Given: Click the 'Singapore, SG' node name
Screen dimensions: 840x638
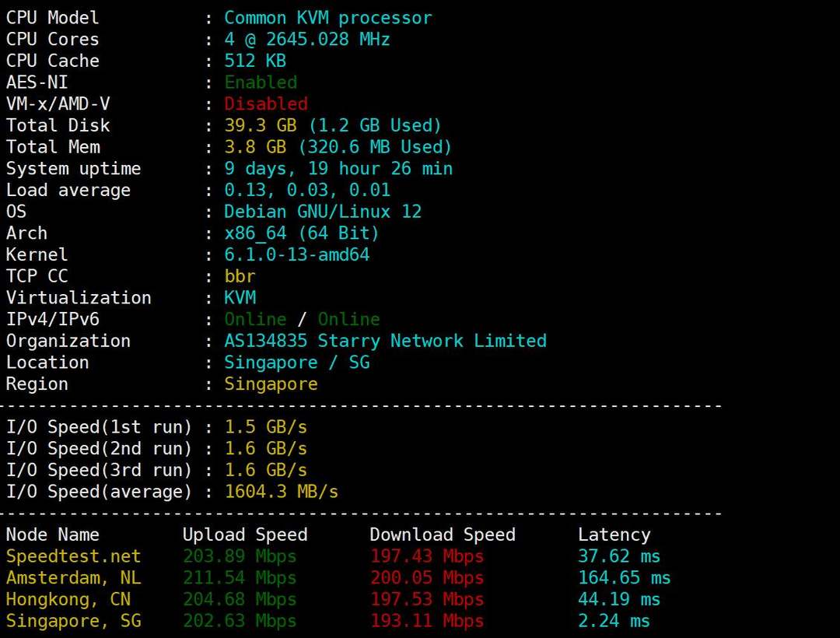Looking at the screenshot, I should (x=73, y=620).
